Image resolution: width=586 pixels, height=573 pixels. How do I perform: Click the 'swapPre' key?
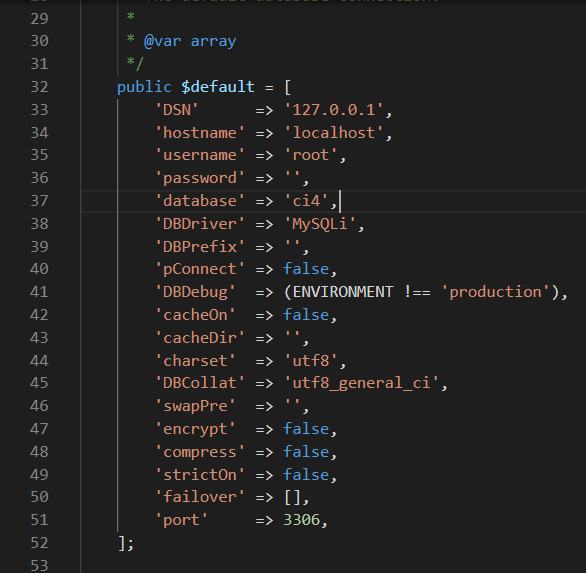pos(195,406)
